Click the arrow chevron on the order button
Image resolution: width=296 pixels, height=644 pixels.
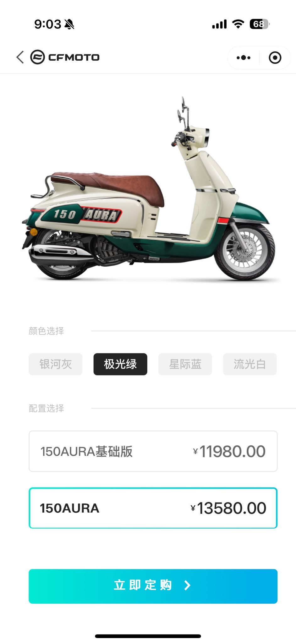coord(187,585)
